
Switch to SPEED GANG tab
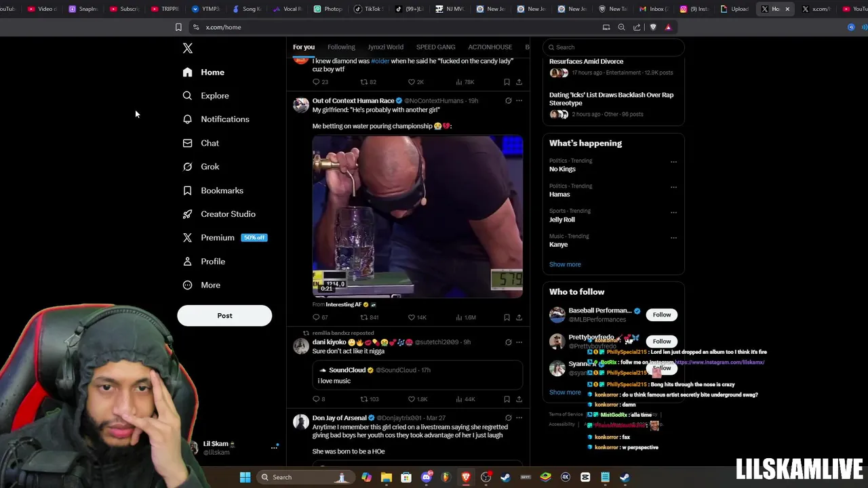[x=435, y=47]
